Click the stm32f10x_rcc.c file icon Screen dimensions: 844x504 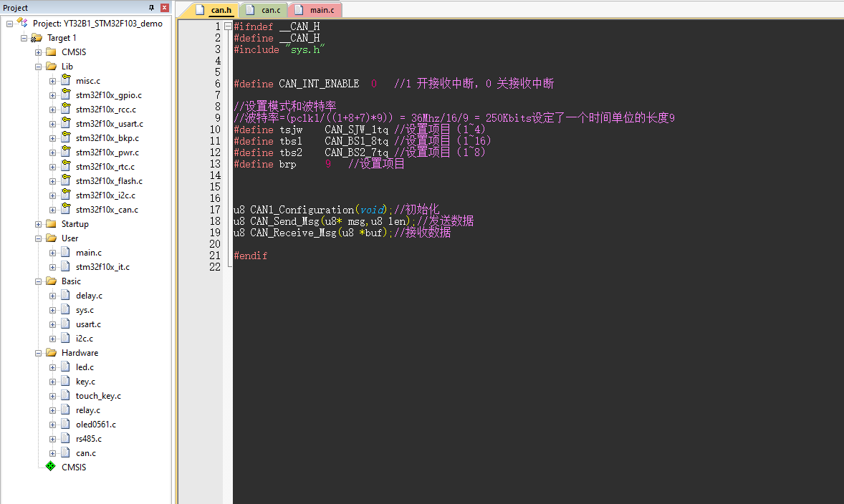(x=66, y=108)
